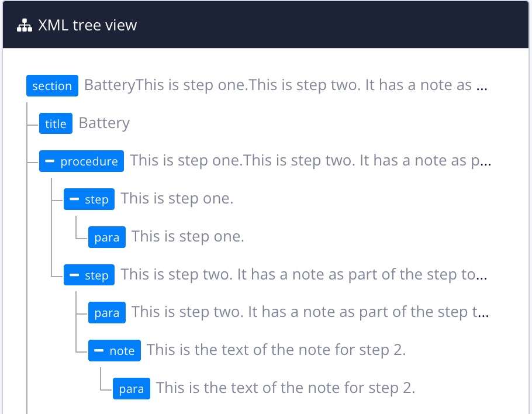
Task: Click the "XML tree view" header title
Action: click(87, 25)
